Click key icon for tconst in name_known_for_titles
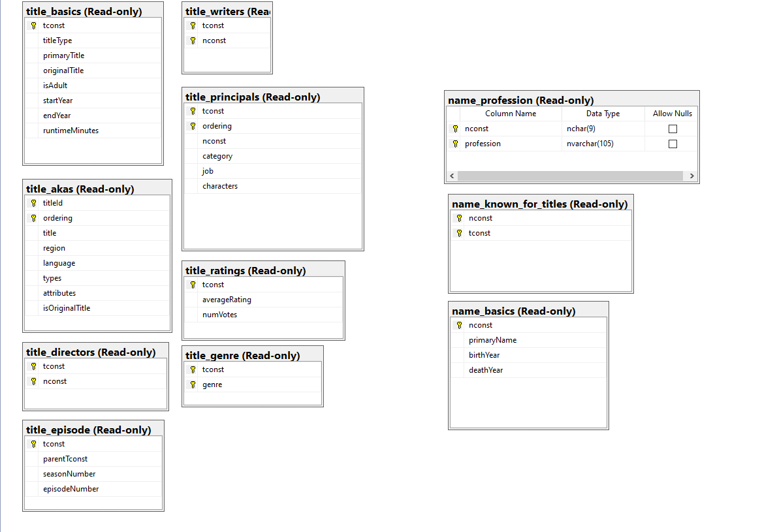Screen dimensions: 777x532 click(460, 233)
